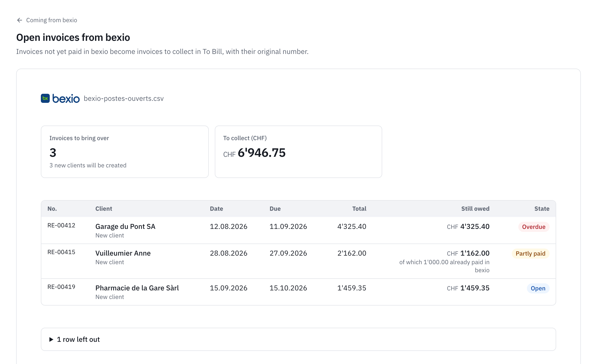Click due date 27.09.2026
This screenshot has height=364, width=597.
pos(288,253)
